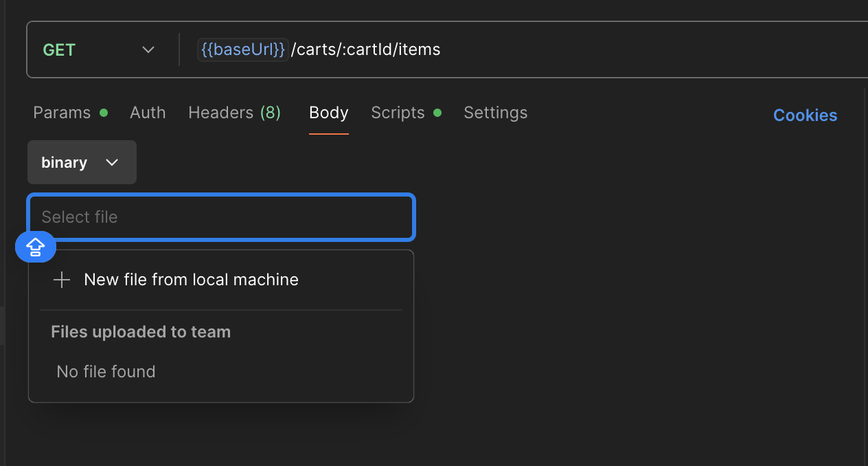This screenshot has width=868, height=466.
Task: Go to the Scripts tab
Action: [x=398, y=113]
